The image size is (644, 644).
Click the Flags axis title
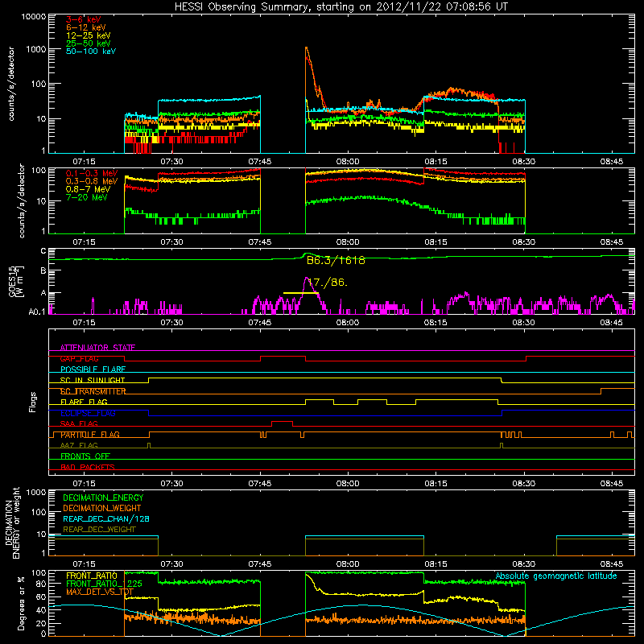[x=33, y=402]
